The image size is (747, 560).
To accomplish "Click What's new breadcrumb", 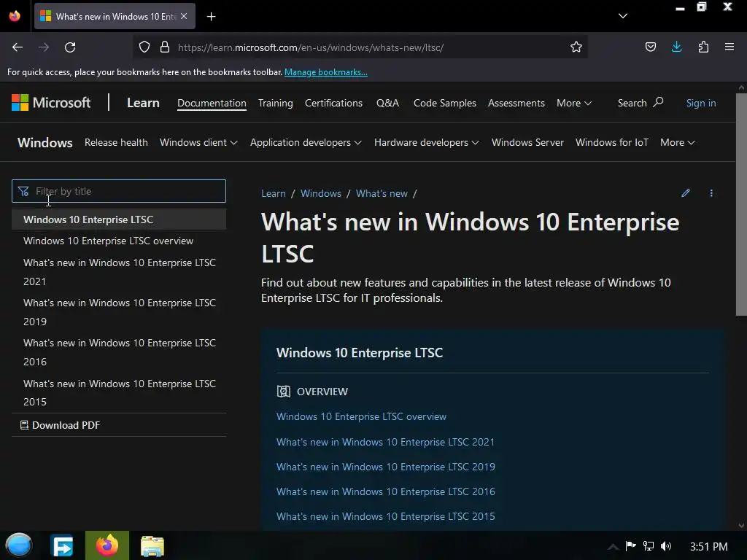I will (382, 193).
